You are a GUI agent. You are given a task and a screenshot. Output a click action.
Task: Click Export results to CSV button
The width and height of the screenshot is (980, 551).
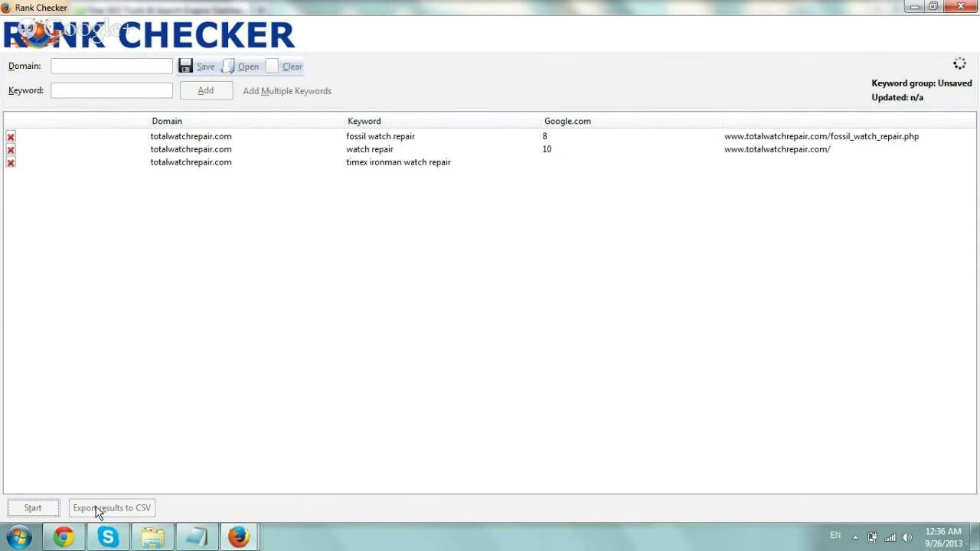(112, 508)
